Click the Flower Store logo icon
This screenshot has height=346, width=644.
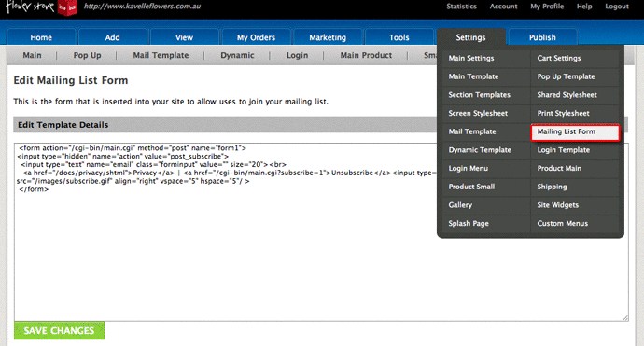coord(41,7)
